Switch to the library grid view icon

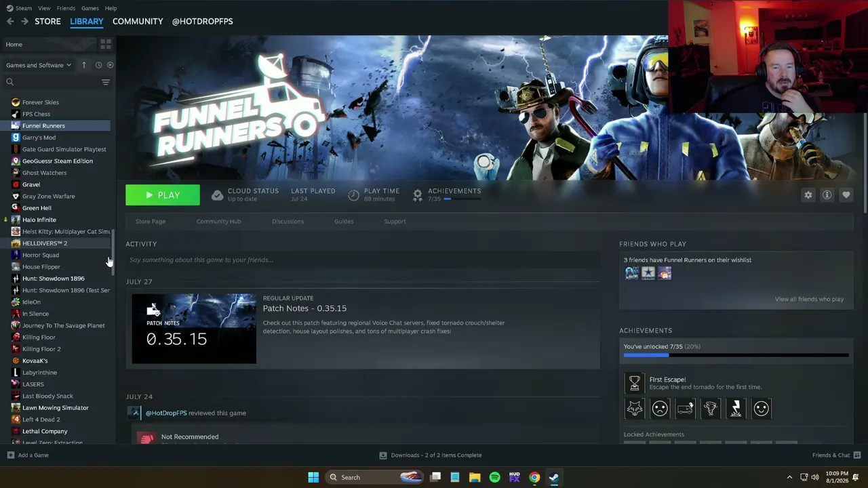pos(106,44)
